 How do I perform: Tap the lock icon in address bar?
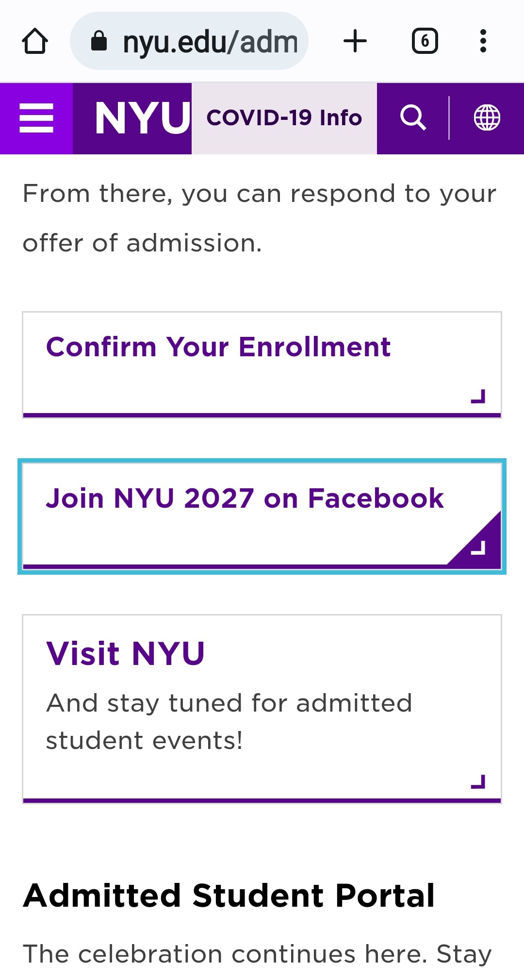pos(99,41)
